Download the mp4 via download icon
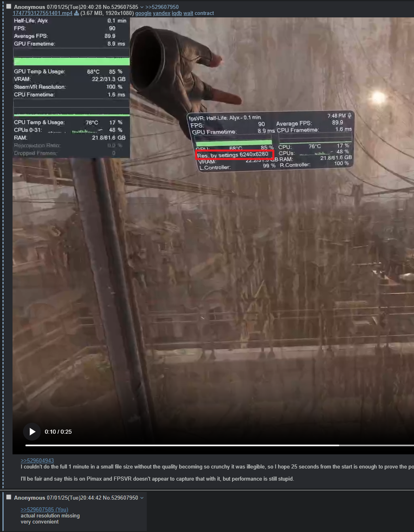Viewport: 414px width, 532px height. point(76,13)
